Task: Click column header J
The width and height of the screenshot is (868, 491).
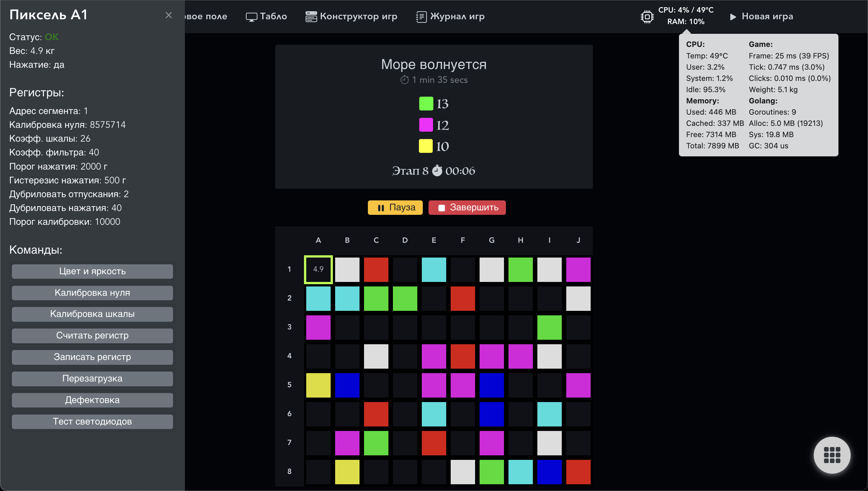Action: pos(578,240)
